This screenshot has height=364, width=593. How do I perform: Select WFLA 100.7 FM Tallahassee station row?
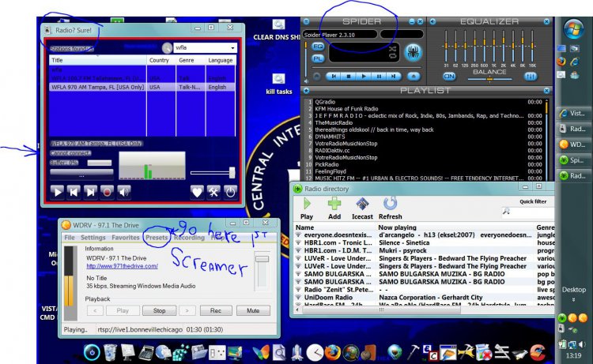[x=142, y=78]
